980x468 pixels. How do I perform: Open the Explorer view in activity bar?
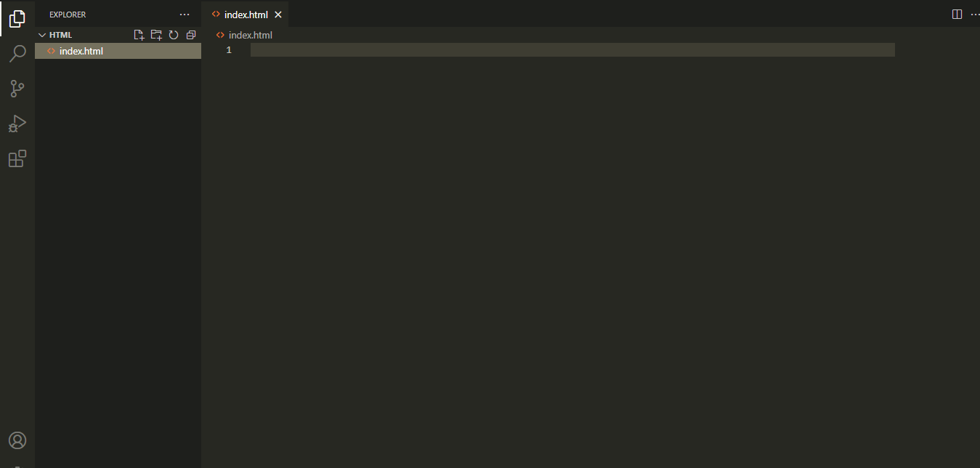(x=17, y=19)
